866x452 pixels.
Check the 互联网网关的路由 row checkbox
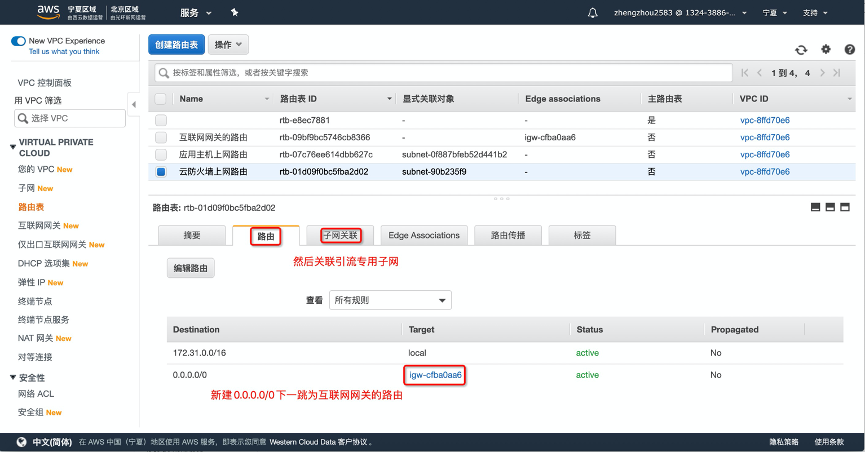click(161, 137)
